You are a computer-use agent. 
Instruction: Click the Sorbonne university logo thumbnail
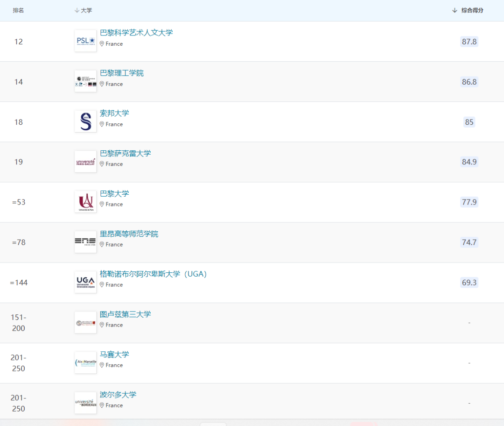[85, 121]
